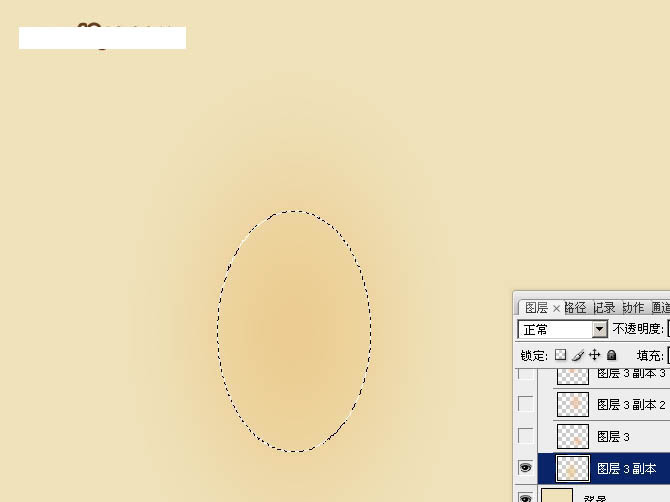Show the 图层 3 副本 2 layer
Screen dimensions: 670x502
[x=525, y=404]
